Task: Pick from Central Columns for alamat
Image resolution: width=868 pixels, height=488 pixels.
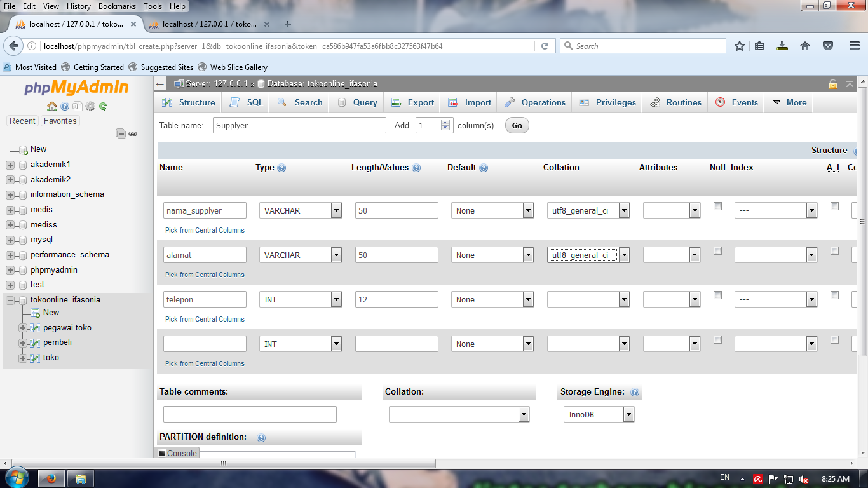Action: [205, 274]
